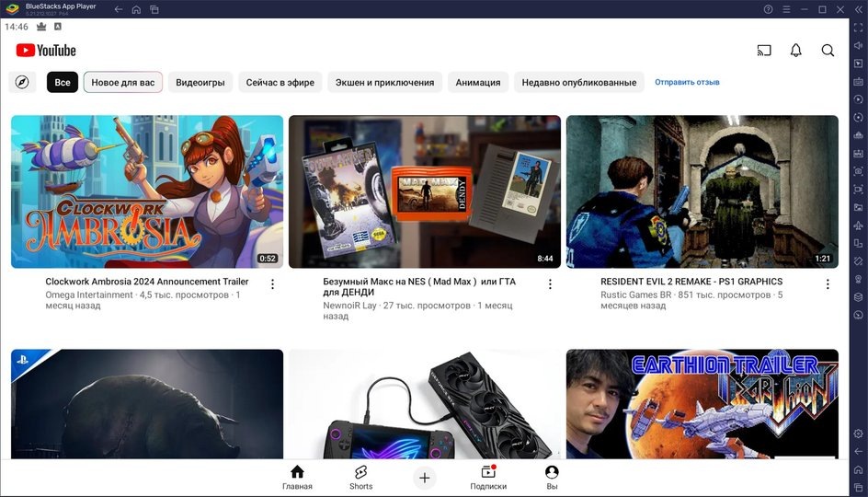Select the Новое для вас chip
This screenshot has height=497, width=868.
(x=123, y=82)
